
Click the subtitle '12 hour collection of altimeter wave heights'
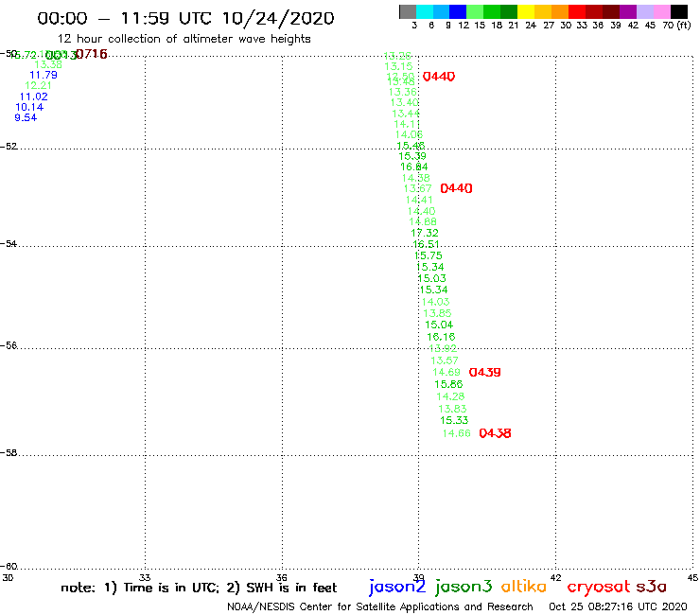[184, 39]
